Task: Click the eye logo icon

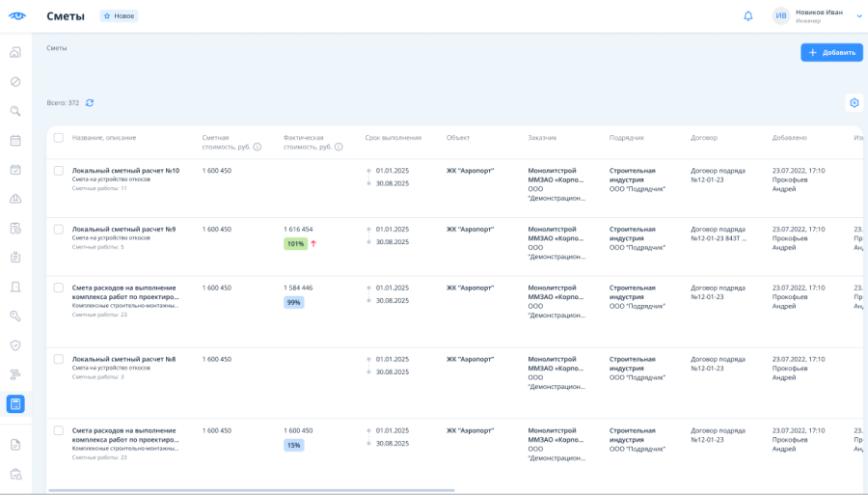Action: pyautogui.click(x=17, y=16)
